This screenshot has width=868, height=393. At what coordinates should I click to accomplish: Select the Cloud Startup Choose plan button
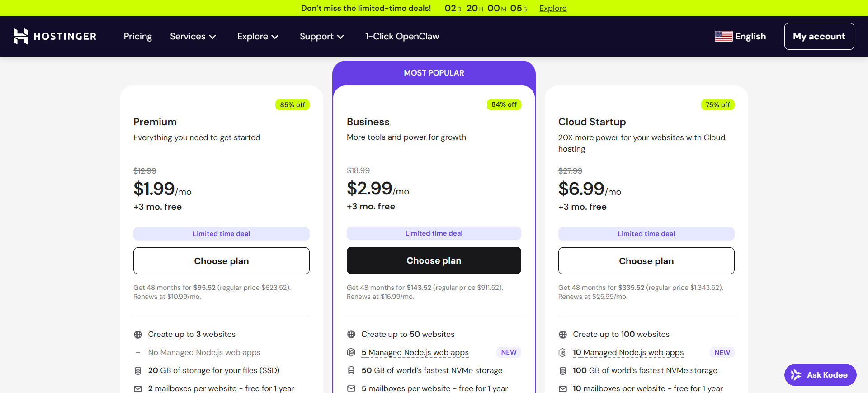click(646, 261)
